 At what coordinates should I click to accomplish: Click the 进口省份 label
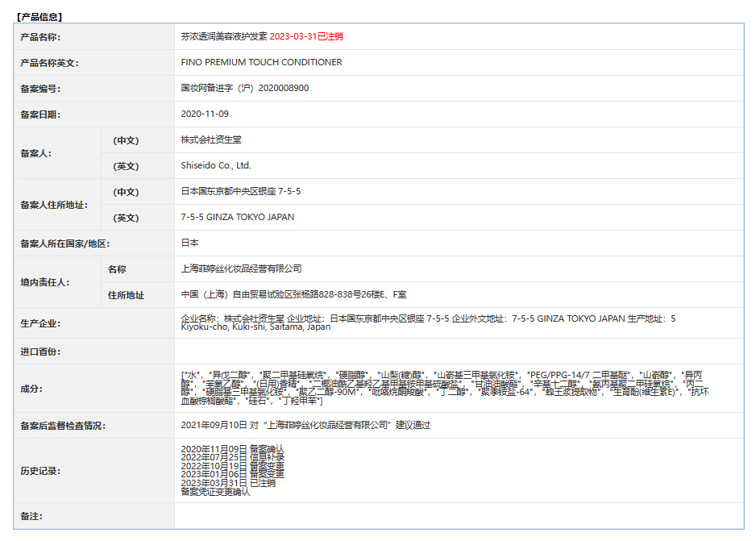point(40,352)
